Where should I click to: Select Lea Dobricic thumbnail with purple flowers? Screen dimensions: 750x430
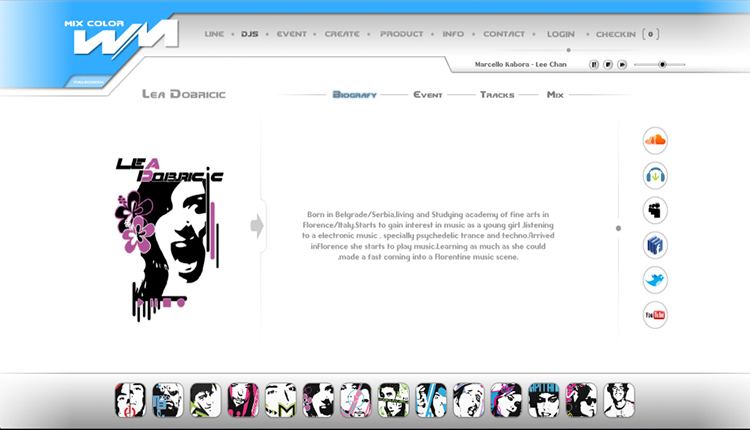(x=318, y=400)
